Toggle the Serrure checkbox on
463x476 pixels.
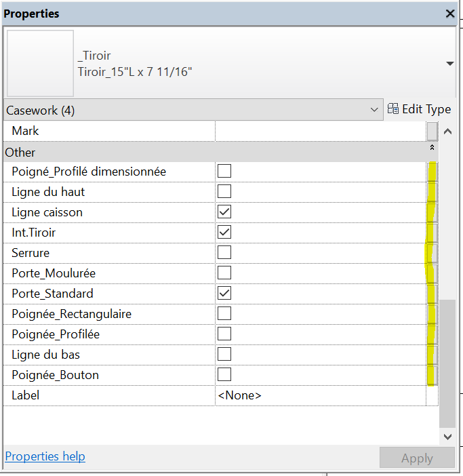224,253
